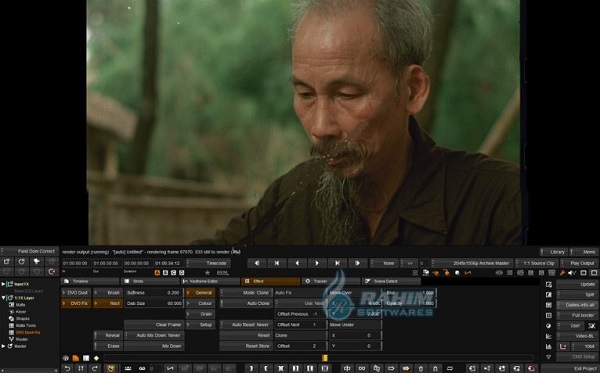Open the Timecode dropdown
The height and width of the screenshot is (373, 600).
tap(208, 263)
